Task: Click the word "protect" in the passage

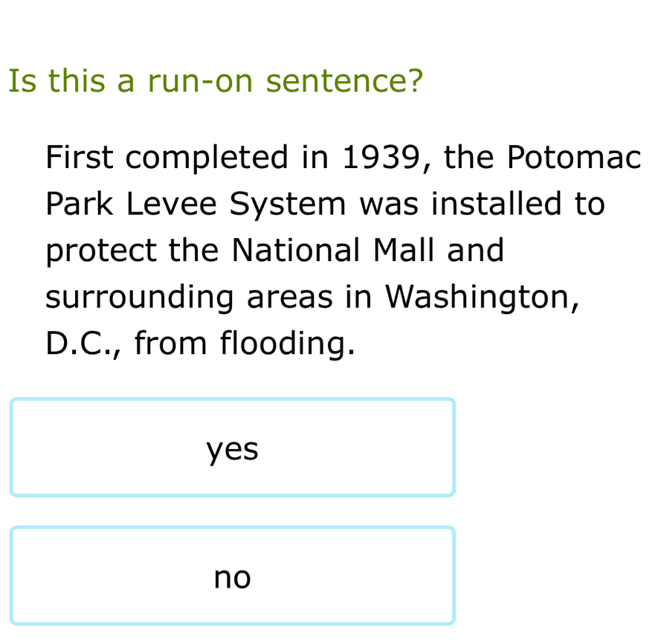Action: pyautogui.click(x=101, y=251)
